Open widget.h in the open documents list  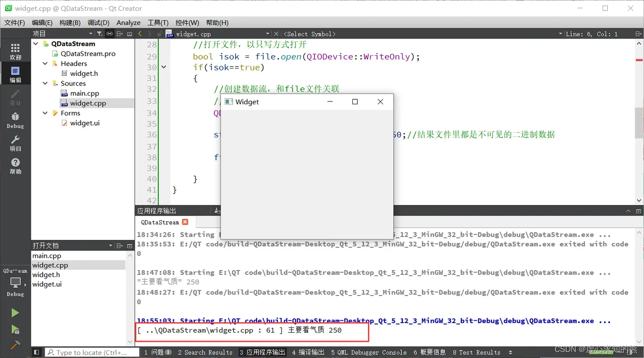coord(78,274)
